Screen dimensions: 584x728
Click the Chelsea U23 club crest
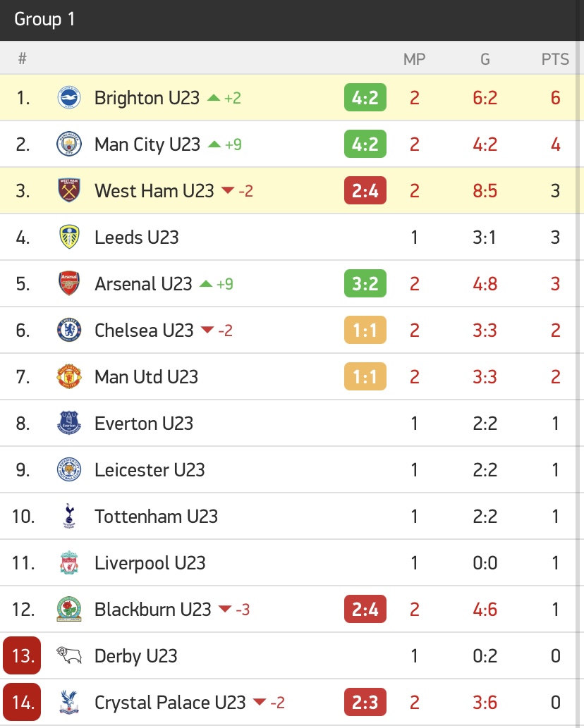click(x=69, y=330)
